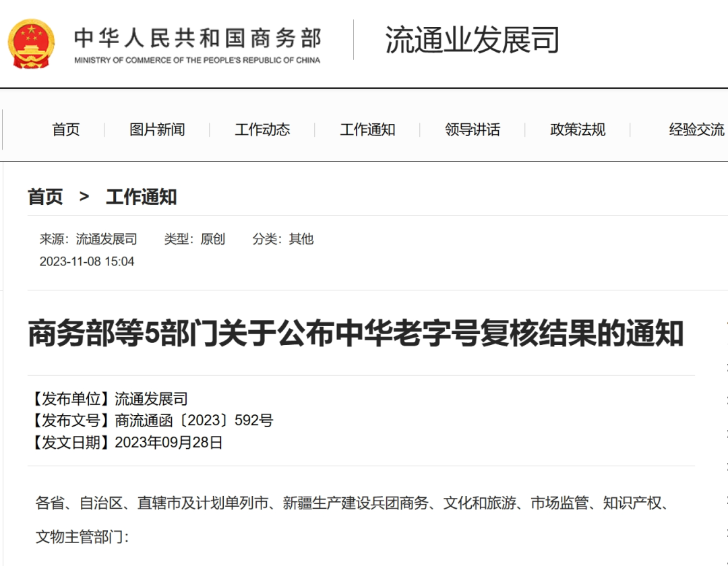Click the 发文日期 2023年09月28日 line
The height and width of the screenshot is (566, 728).
click(125, 443)
